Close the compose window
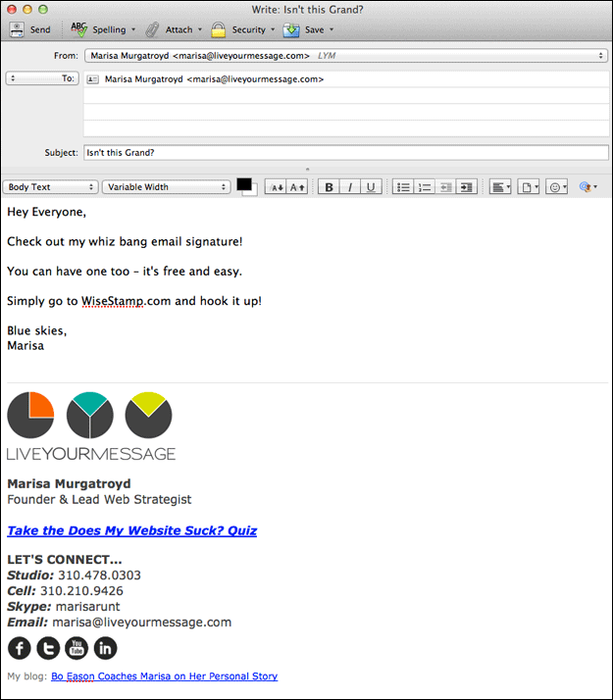This screenshot has width=613, height=700. click(x=12, y=10)
